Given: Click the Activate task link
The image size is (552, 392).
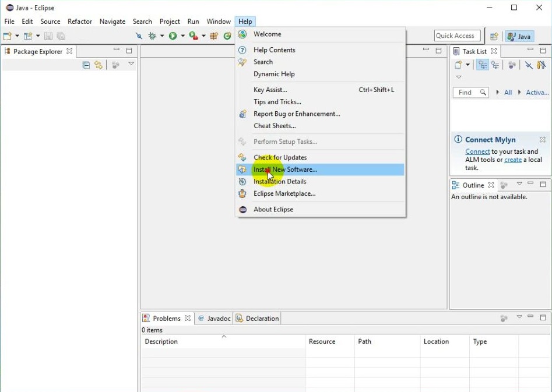Looking at the screenshot, I should [x=537, y=93].
